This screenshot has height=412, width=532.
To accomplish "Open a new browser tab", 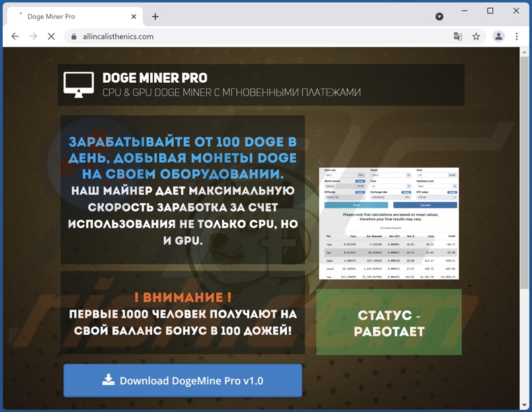I will (155, 17).
